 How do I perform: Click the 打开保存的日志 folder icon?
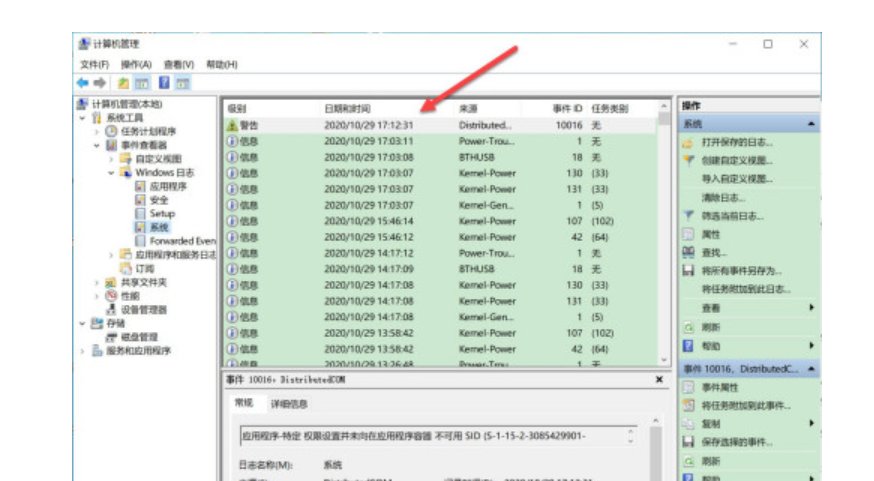tap(688, 143)
